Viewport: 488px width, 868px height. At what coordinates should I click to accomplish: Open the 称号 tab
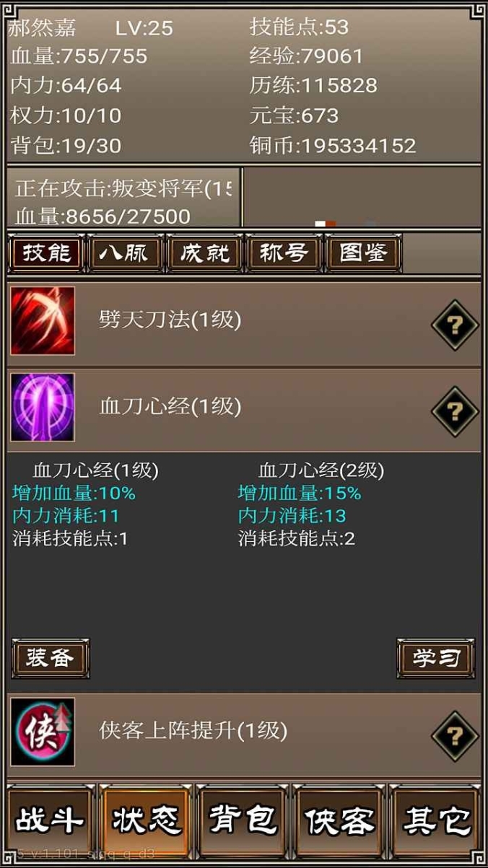click(284, 253)
